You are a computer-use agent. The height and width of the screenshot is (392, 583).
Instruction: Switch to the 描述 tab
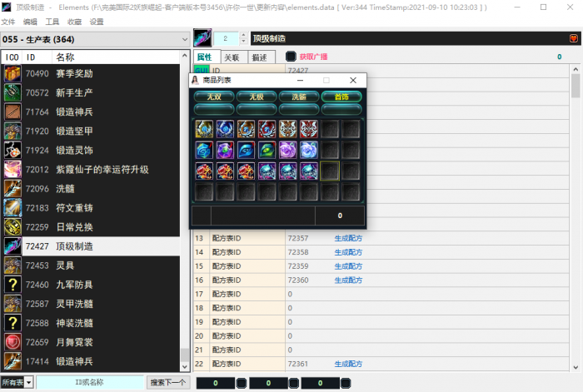(262, 57)
